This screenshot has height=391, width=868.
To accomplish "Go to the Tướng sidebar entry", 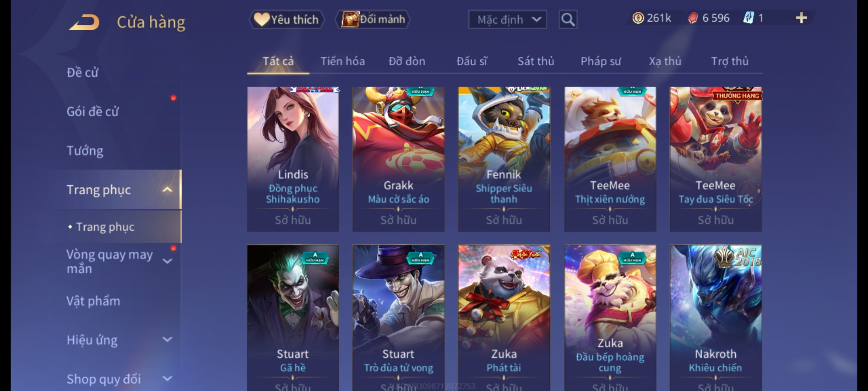I will [x=85, y=151].
